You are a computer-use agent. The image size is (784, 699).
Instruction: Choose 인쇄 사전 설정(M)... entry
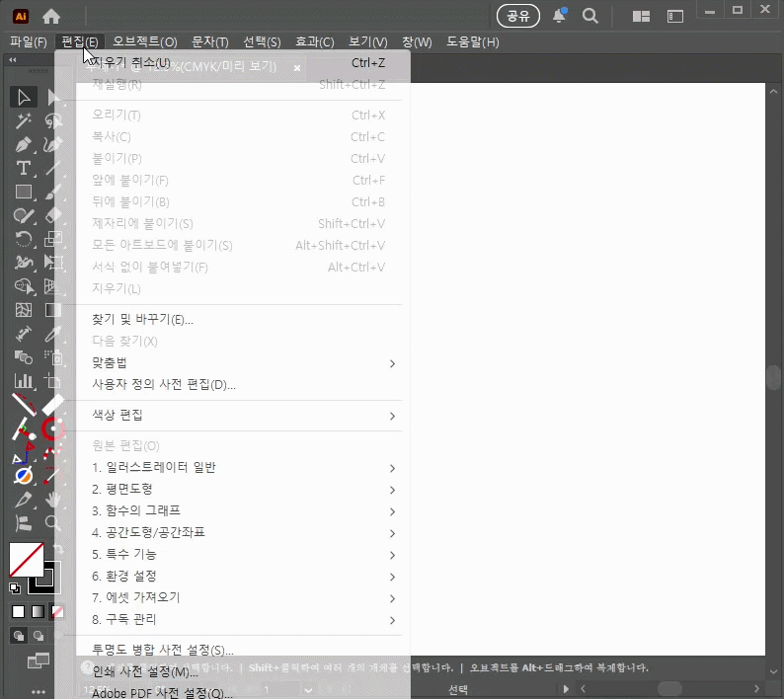(239, 672)
